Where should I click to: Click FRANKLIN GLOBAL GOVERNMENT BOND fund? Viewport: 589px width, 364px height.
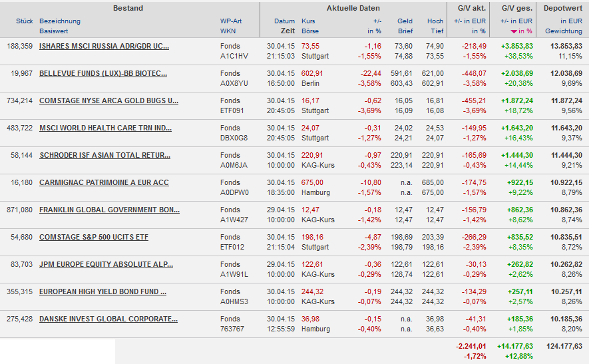(109, 210)
